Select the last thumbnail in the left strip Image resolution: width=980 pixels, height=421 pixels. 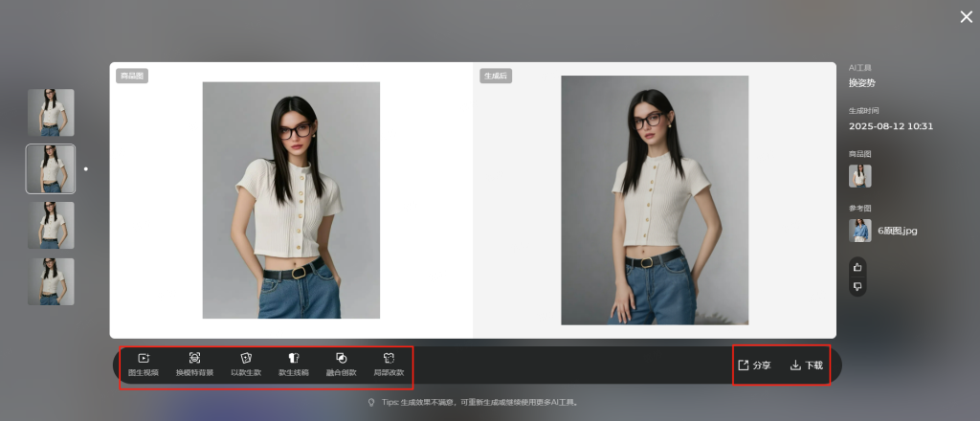51,281
